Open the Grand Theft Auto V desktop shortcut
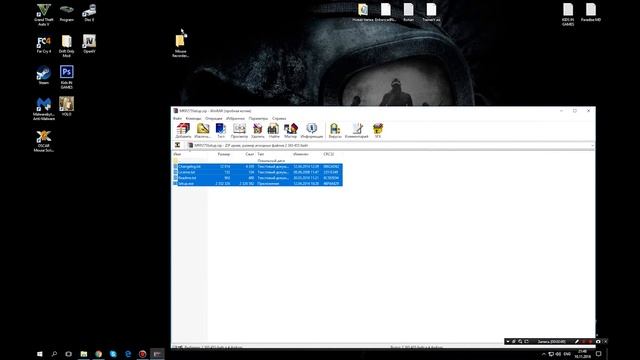This screenshot has width=640, height=360. (x=44, y=14)
